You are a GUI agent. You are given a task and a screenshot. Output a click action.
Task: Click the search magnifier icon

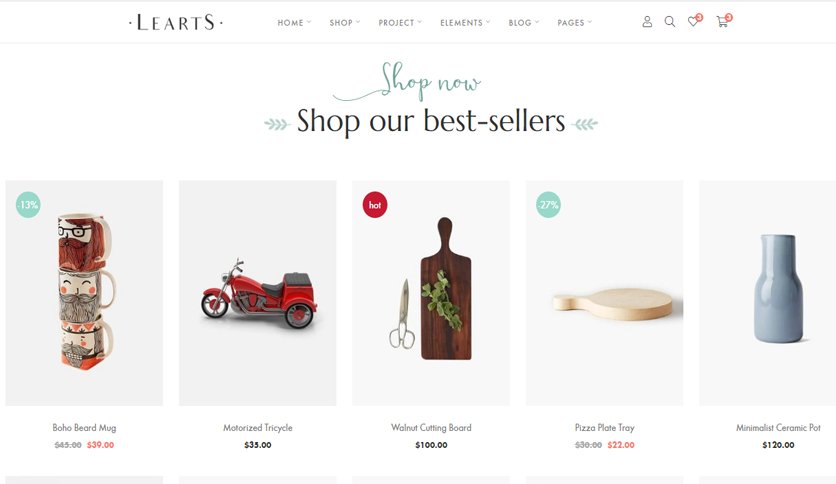tap(670, 22)
